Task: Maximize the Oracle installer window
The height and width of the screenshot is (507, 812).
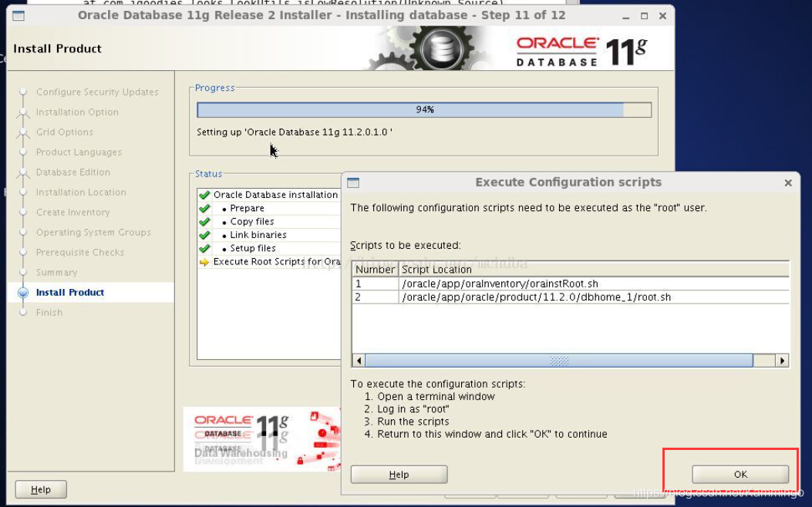Action: [644, 16]
